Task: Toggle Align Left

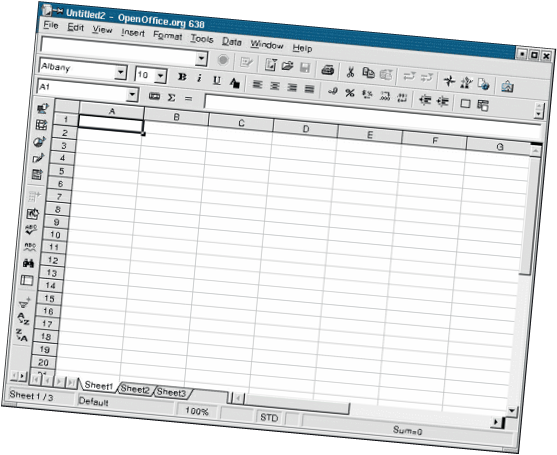Action: point(257,84)
